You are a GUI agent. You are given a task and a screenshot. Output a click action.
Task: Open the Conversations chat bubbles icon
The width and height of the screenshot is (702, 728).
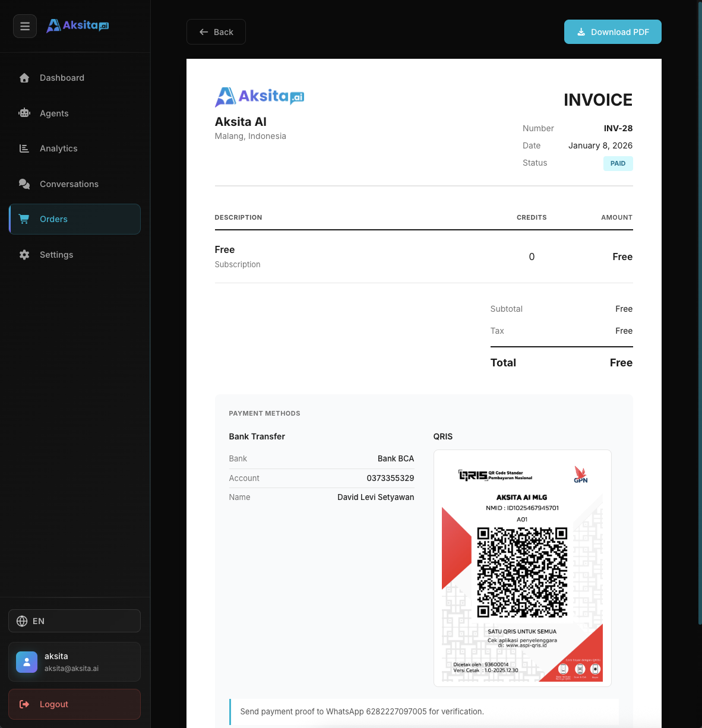[x=24, y=184]
